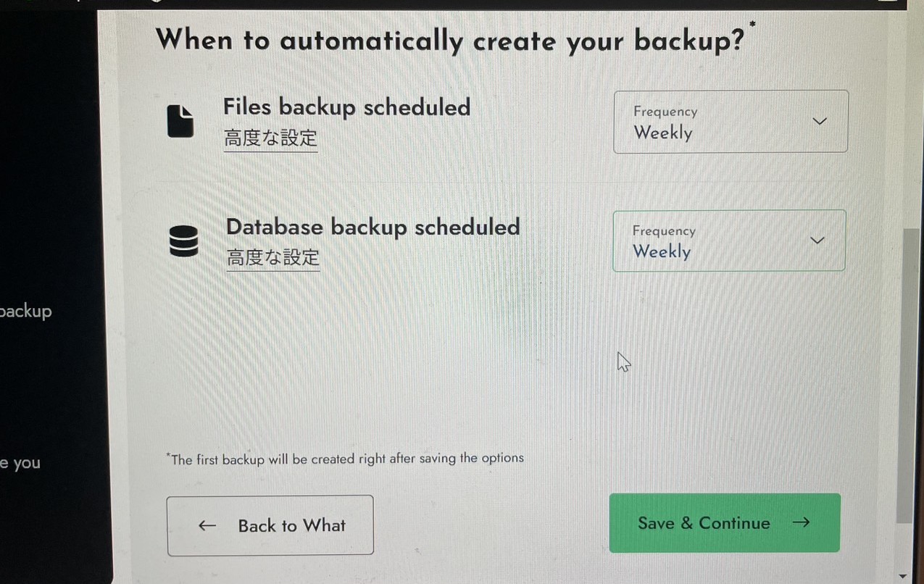Expand the Files backup Frequency chevron
Image resolution: width=924 pixels, height=584 pixels.
coord(820,121)
